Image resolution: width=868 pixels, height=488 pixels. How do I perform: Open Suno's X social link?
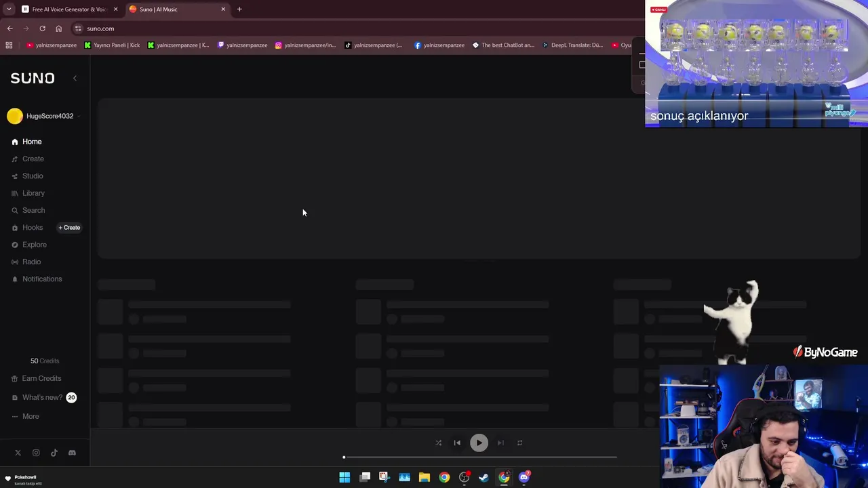pyautogui.click(x=18, y=453)
